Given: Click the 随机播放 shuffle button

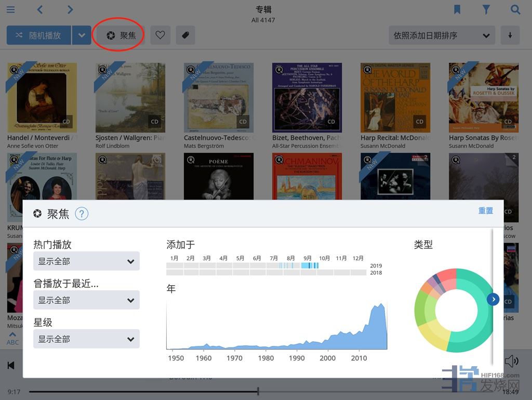Looking at the screenshot, I should point(39,35).
